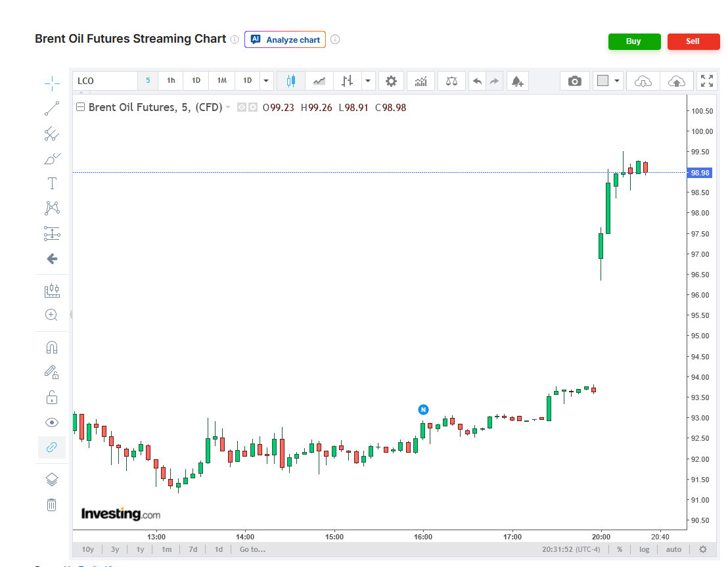Viewport: 728px width, 567px height.
Task: Set range to 3y
Action: click(x=115, y=549)
